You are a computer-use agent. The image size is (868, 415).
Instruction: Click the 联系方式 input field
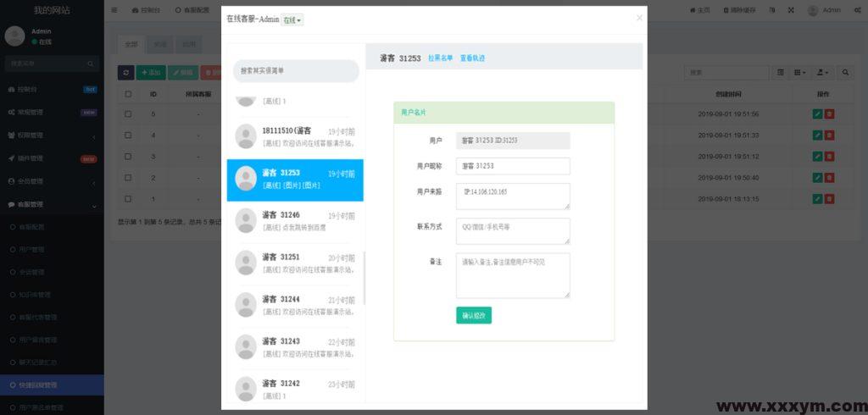513,230
